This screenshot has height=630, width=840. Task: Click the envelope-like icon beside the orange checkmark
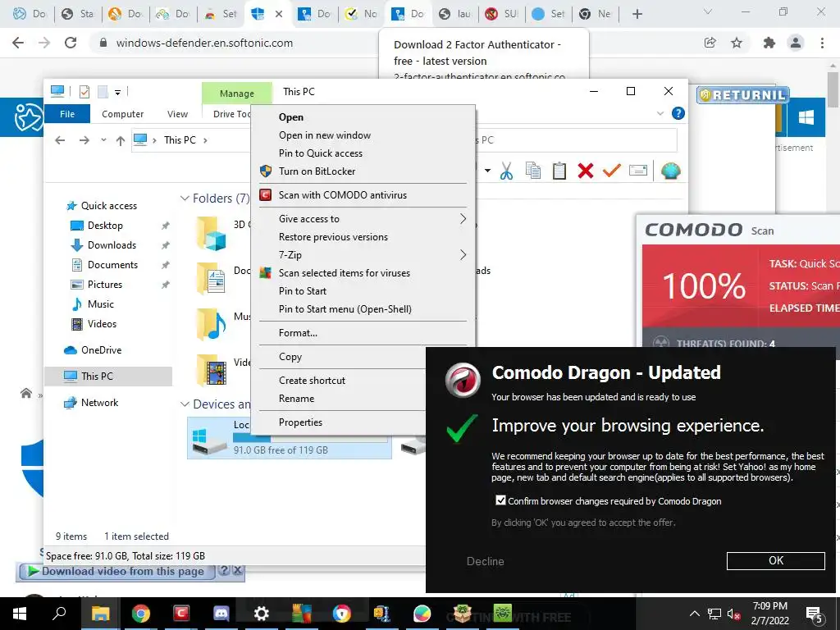click(638, 171)
